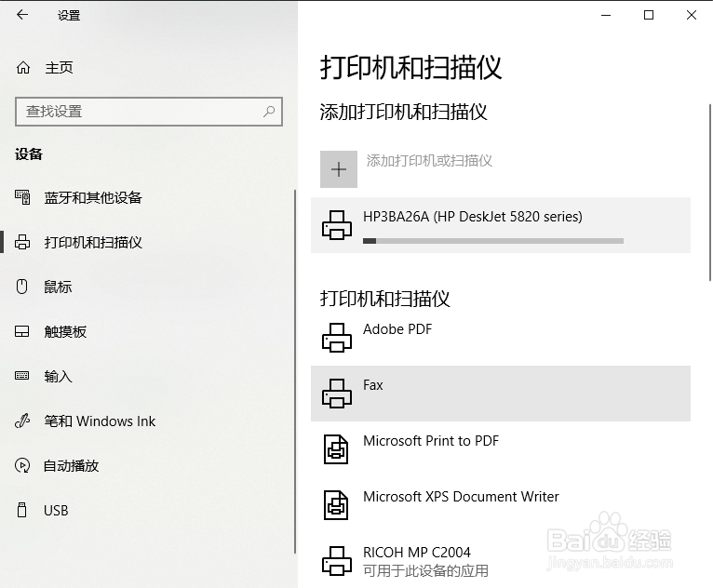This screenshot has width=713, height=588.
Task: Click the search magnifier icon
Action: (x=269, y=112)
